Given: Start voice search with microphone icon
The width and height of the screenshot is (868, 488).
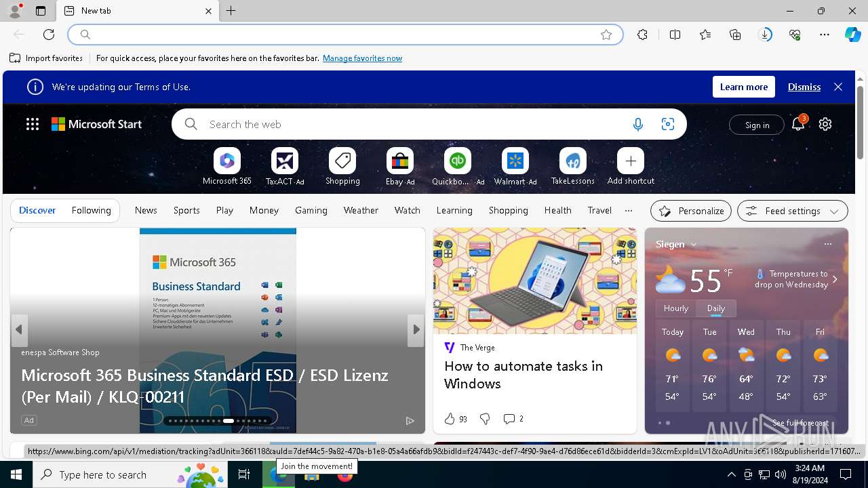Looking at the screenshot, I should [637, 125].
